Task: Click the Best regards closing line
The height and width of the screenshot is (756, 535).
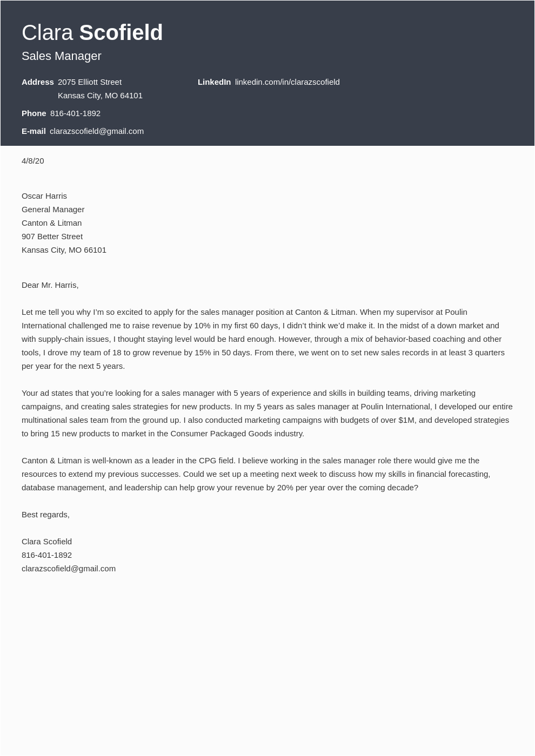Action: [45, 515]
